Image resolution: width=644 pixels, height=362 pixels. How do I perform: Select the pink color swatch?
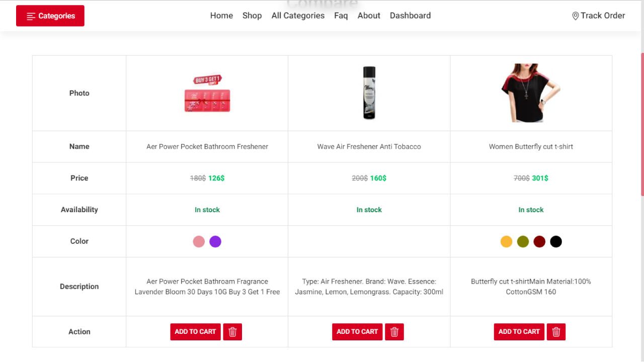199,242
